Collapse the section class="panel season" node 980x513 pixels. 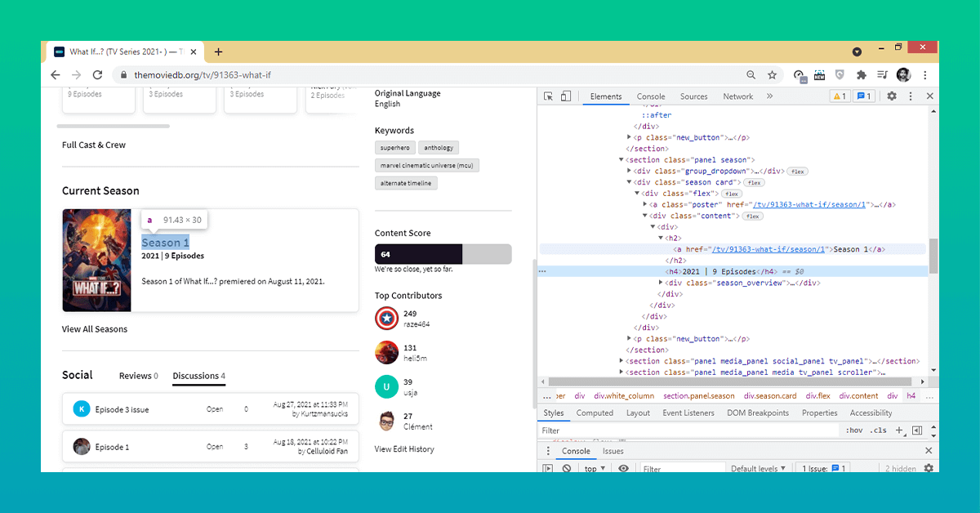pyautogui.click(x=621, y=160)
